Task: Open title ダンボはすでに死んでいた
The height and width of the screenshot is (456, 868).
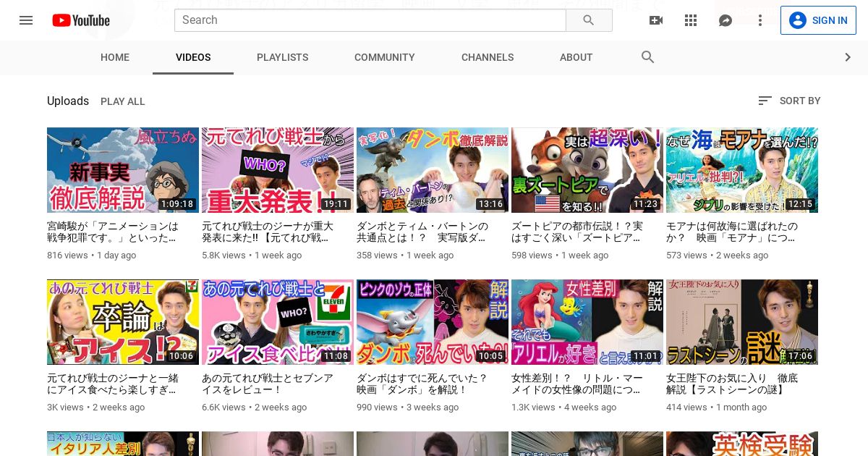Action: pyautogui.click(x=422, y=384)
